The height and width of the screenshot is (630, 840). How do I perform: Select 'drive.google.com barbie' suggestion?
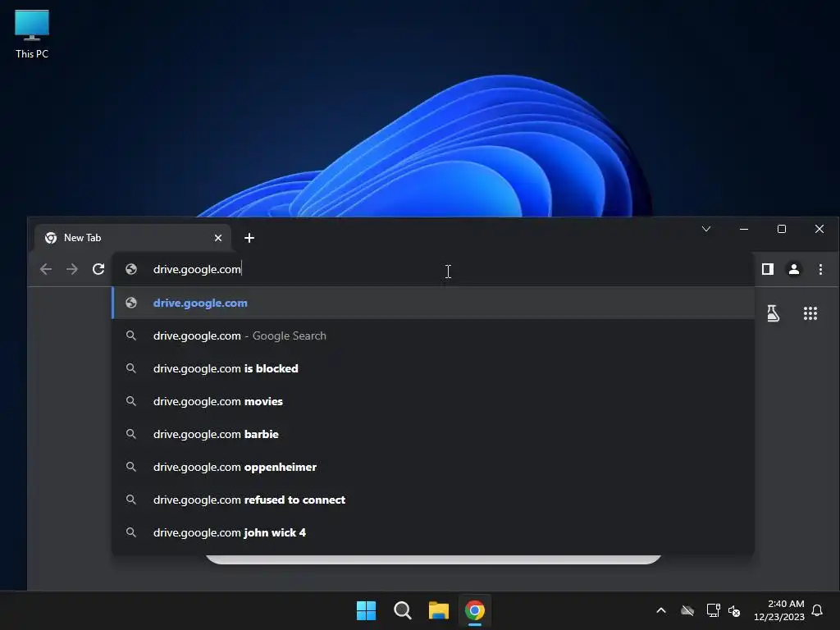(x=433, y=434)
